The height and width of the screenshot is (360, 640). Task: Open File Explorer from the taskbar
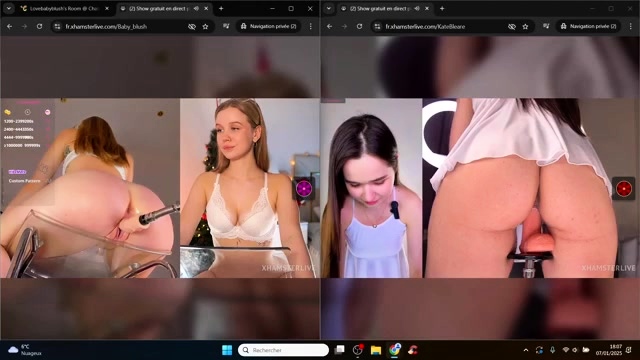pos(376,350)
